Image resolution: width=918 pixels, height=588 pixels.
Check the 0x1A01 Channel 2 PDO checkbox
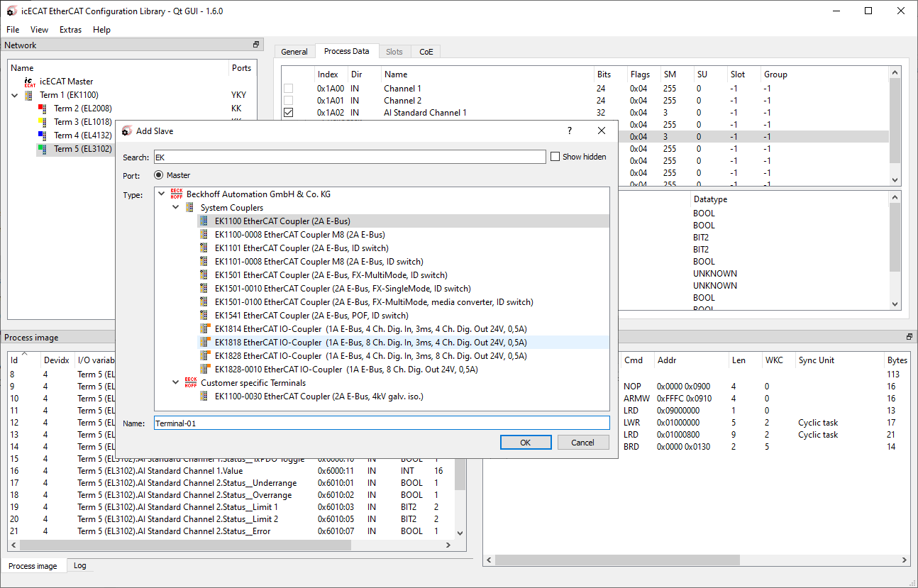pos(288,101)
